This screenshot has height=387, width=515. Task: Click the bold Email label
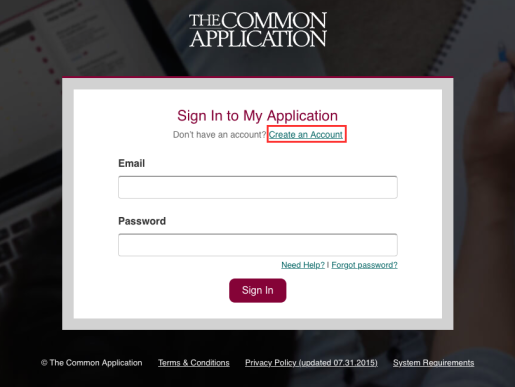[132, 163]
